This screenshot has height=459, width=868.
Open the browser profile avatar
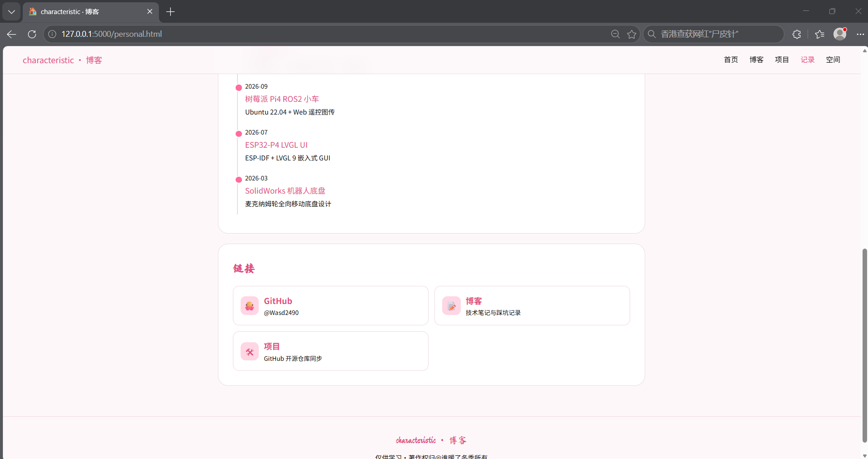(840, 34)
